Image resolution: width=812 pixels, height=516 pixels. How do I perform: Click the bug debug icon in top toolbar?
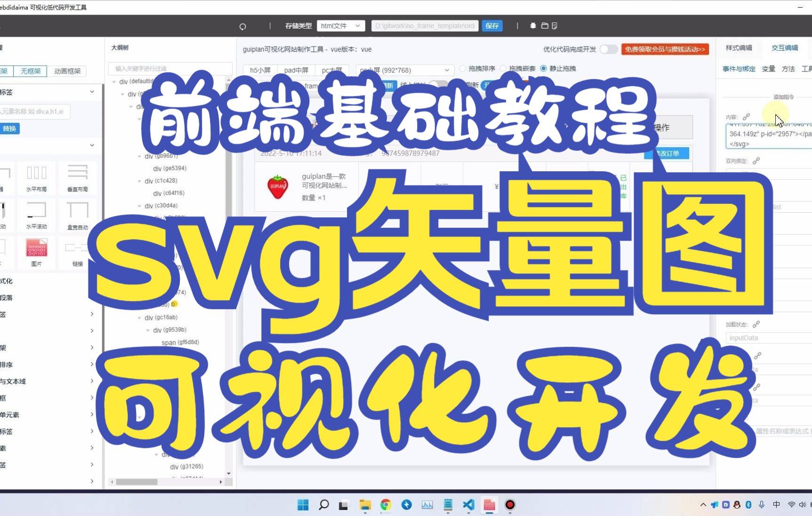tap(533, 26)
